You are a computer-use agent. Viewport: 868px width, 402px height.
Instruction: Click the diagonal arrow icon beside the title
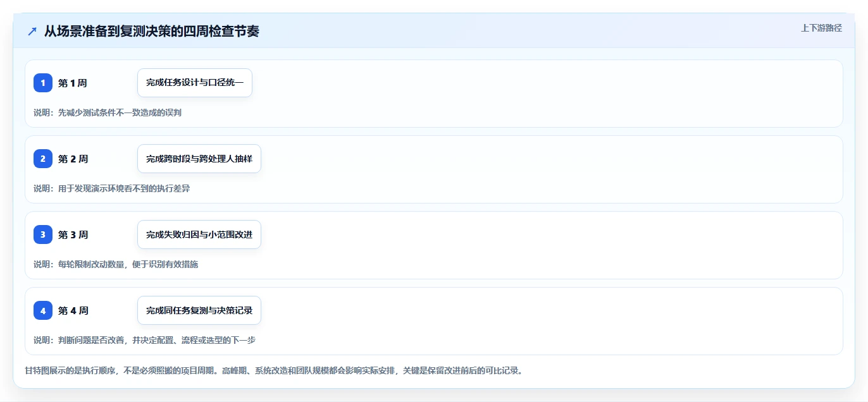(32, 32)
